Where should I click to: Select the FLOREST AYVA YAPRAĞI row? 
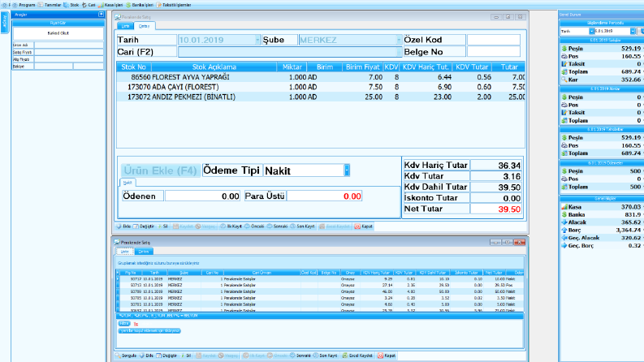[x=320, y=77]
